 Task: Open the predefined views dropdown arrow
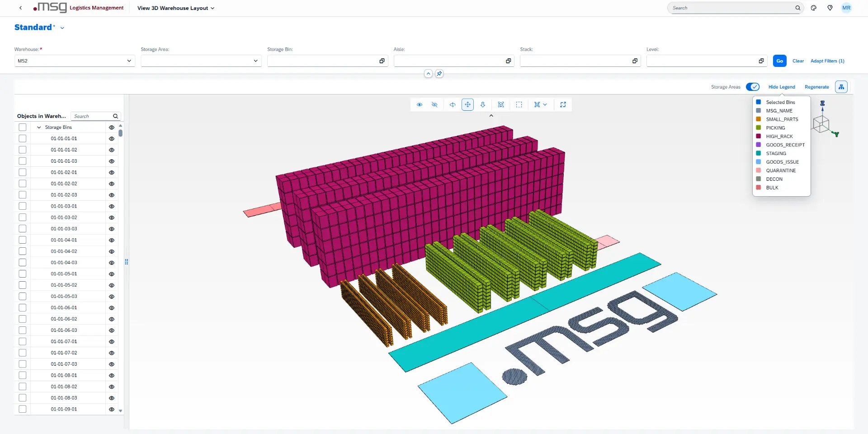(545, 104)
